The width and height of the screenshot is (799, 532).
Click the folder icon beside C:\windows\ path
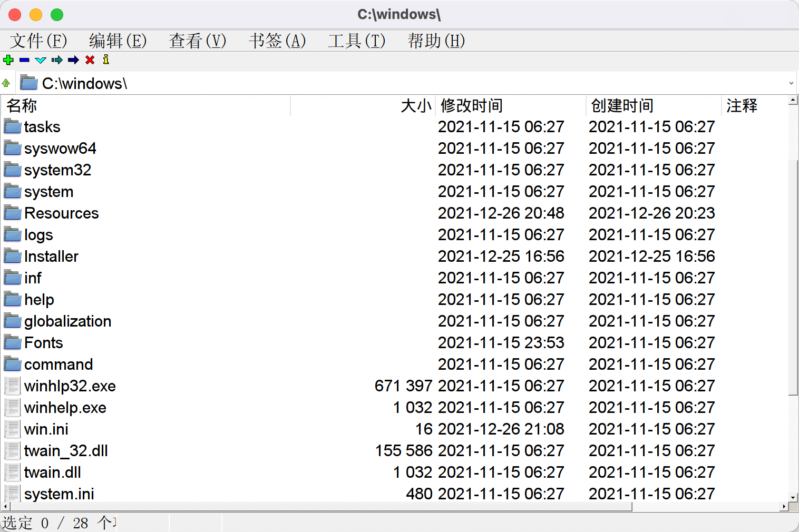(x=28, y=83)
